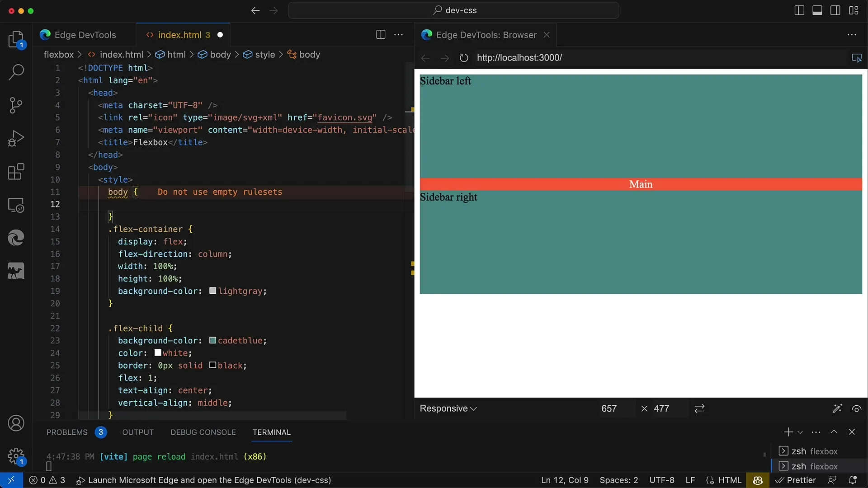Click the Launch Microsoft Edge status item

pos(204,480)
